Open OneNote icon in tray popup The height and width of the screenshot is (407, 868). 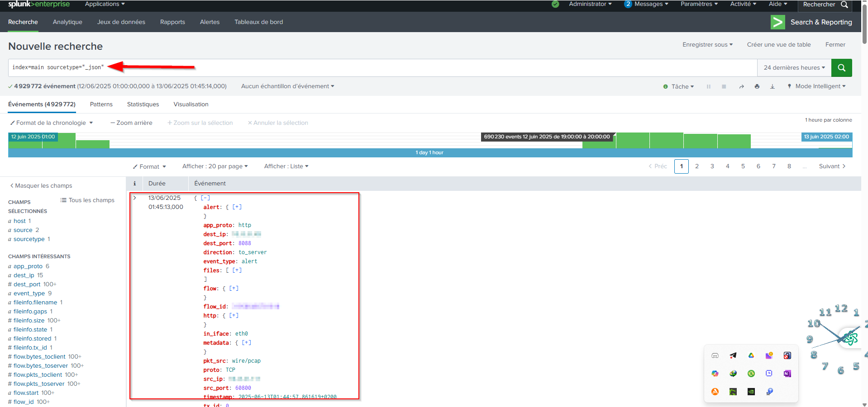[x=787, y=374]
